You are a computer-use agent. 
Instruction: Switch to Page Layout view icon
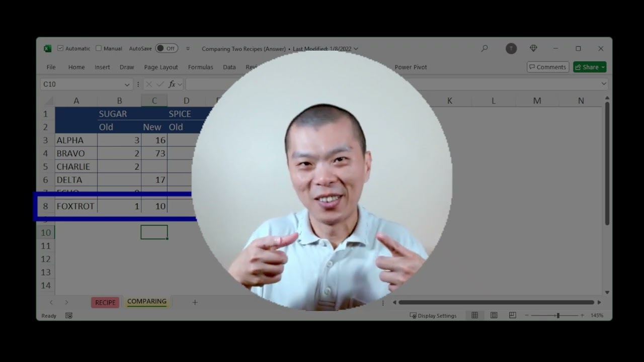[x=494, y=315]
